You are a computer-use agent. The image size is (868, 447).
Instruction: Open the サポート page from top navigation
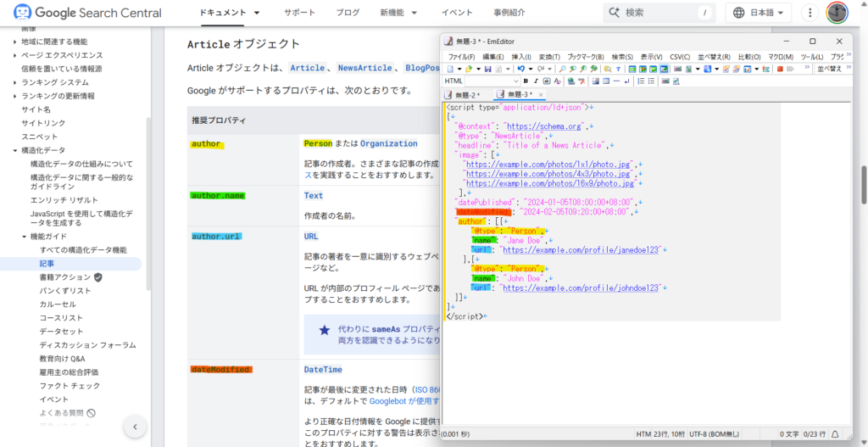(x=299, y=12)
